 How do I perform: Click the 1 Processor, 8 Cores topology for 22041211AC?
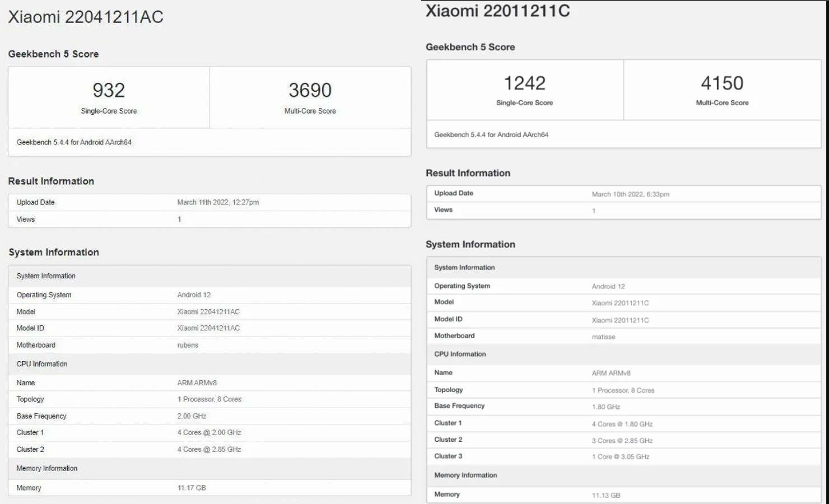click(209, 399)
